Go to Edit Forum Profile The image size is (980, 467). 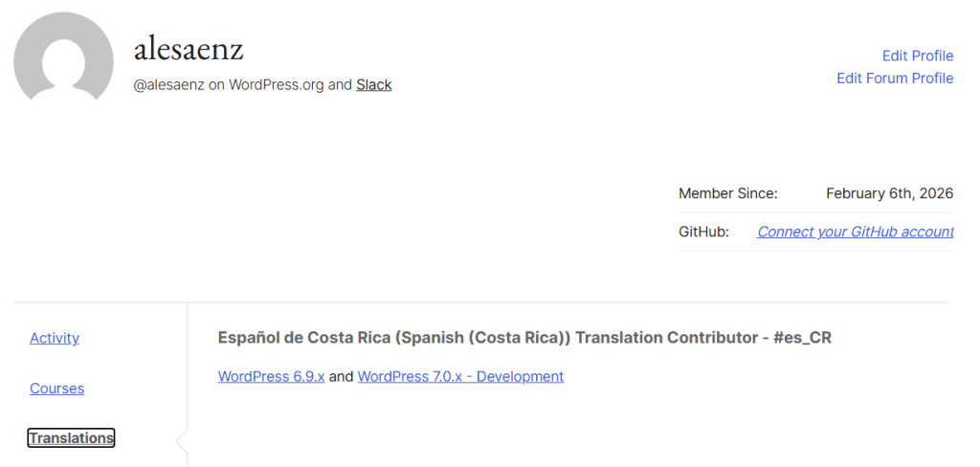pos(895,78)
